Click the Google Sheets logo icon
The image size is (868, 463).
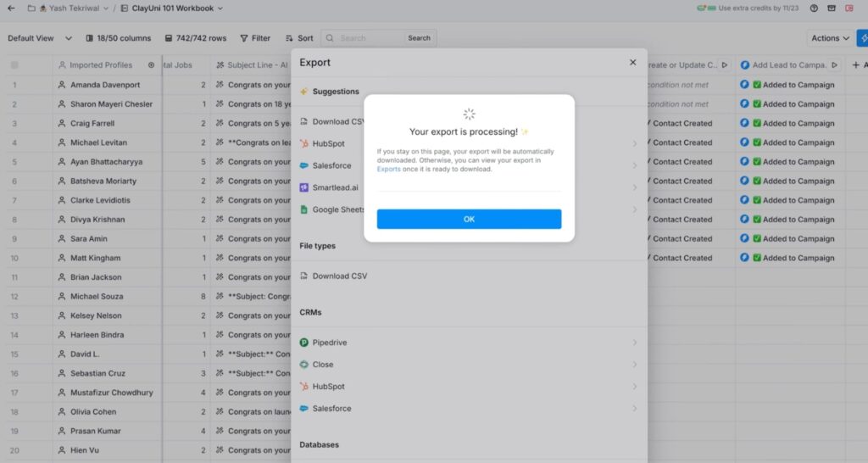(x=304, y=209)
